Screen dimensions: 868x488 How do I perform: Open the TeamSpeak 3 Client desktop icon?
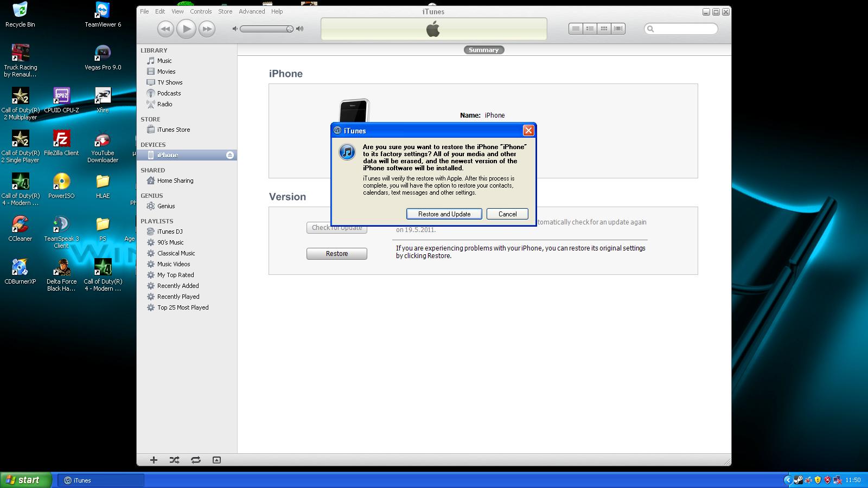[61, 232]
